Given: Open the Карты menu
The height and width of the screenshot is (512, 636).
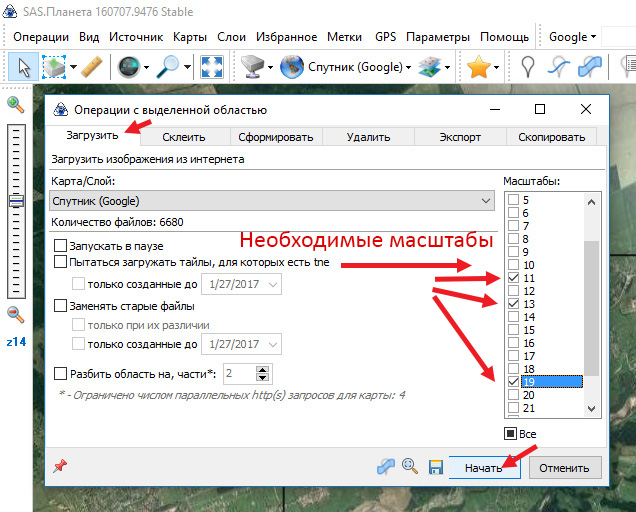Looking at the screenshot, I should 188,37.
